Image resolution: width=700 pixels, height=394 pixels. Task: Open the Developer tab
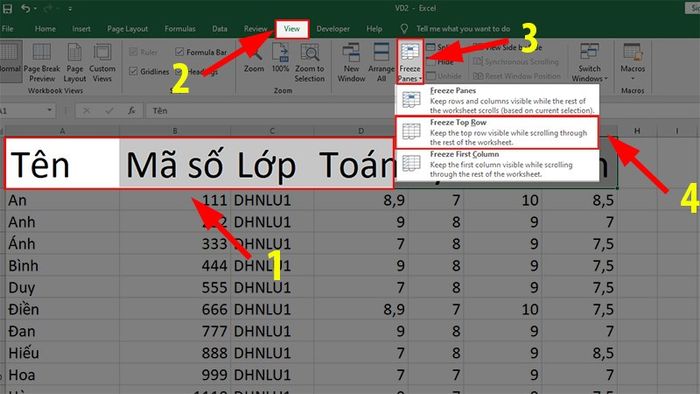[x=333, y=29]
